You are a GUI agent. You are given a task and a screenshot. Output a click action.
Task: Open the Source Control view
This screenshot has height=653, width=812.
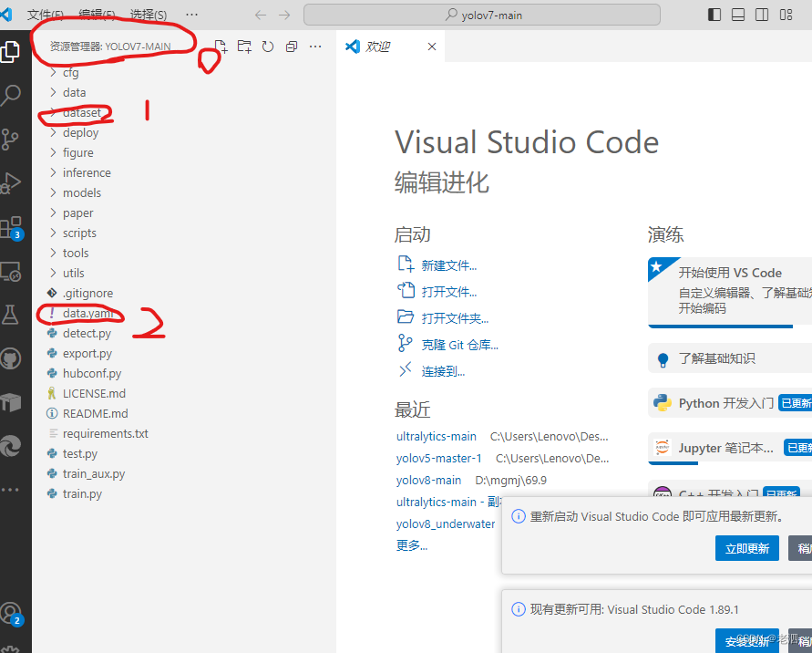[10, 140]
